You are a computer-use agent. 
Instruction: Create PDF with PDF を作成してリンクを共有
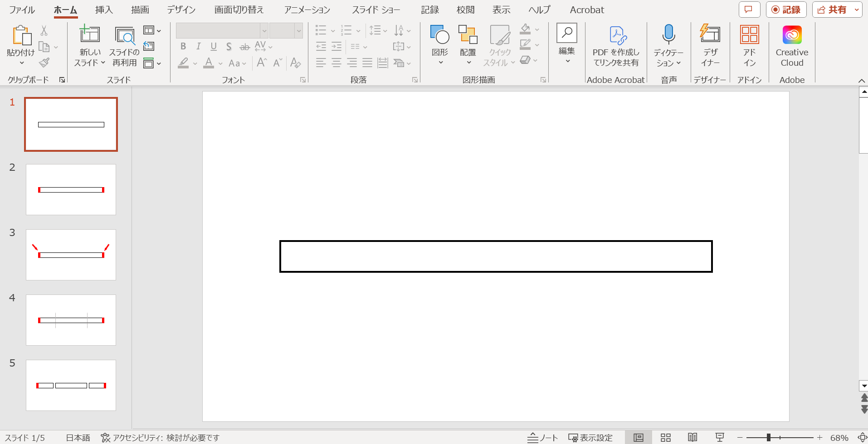click(x=616, y=44)
